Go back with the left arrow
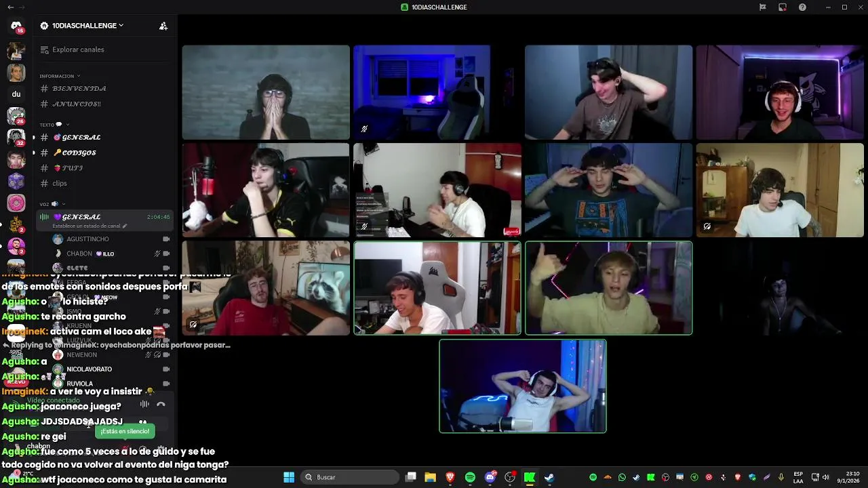This screenshot has height=488, width=868. click(10, 7)
